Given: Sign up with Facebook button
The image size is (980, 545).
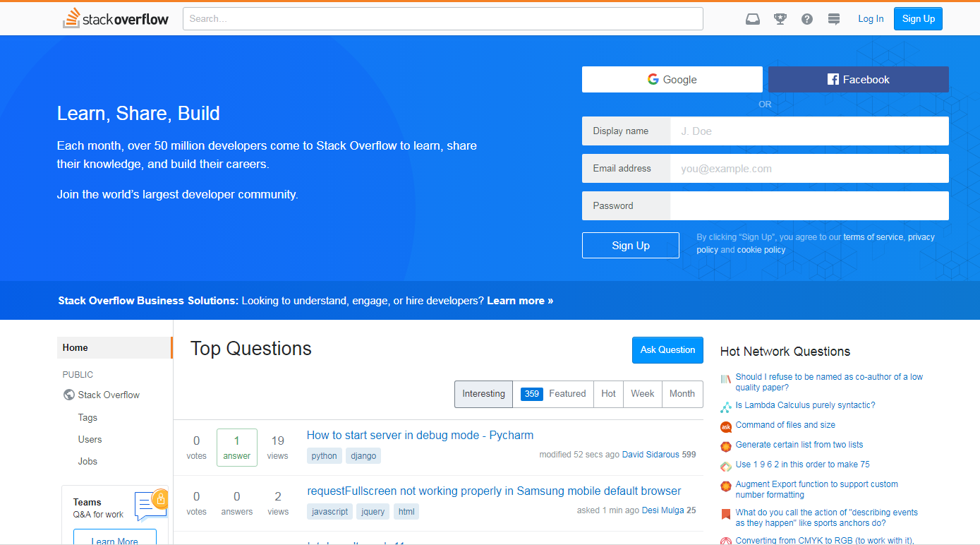Looking at the screenshot, I should tap(858, 80).
